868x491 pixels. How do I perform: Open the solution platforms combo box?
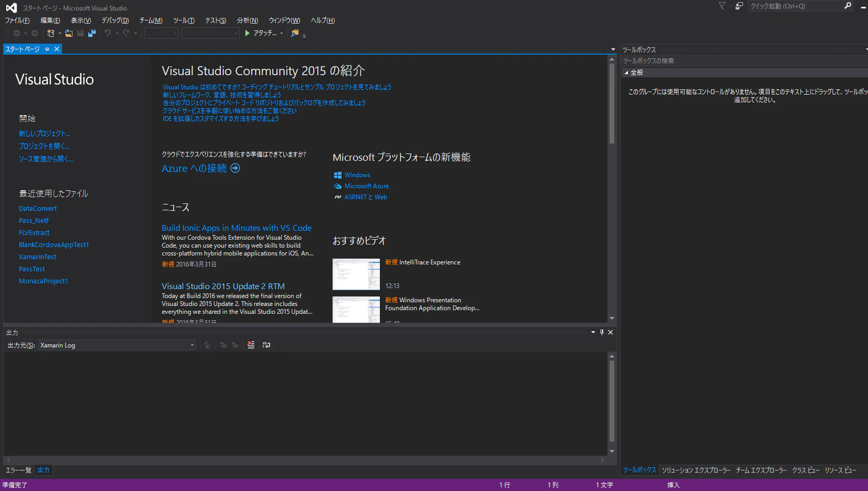tap(211, 33)
